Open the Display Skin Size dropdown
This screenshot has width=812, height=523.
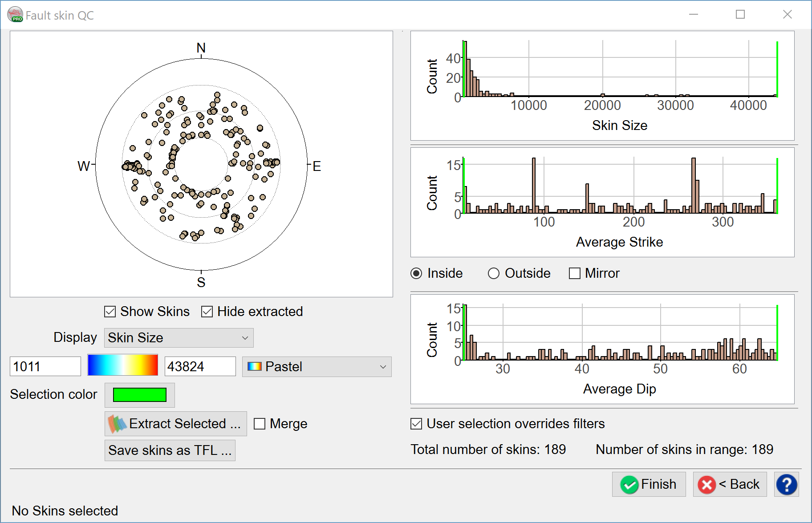[x=179, y=338]
